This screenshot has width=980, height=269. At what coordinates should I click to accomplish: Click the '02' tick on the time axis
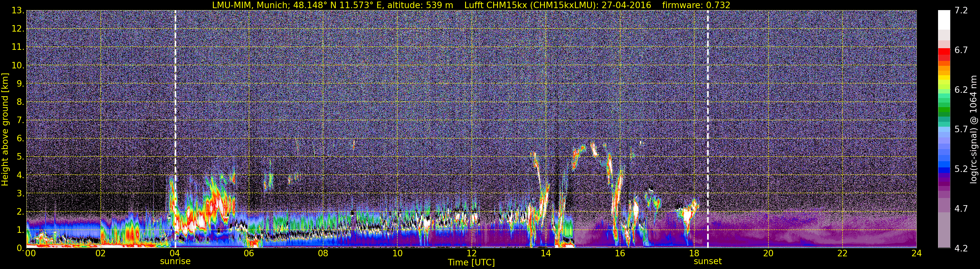(x=101, y=253)
